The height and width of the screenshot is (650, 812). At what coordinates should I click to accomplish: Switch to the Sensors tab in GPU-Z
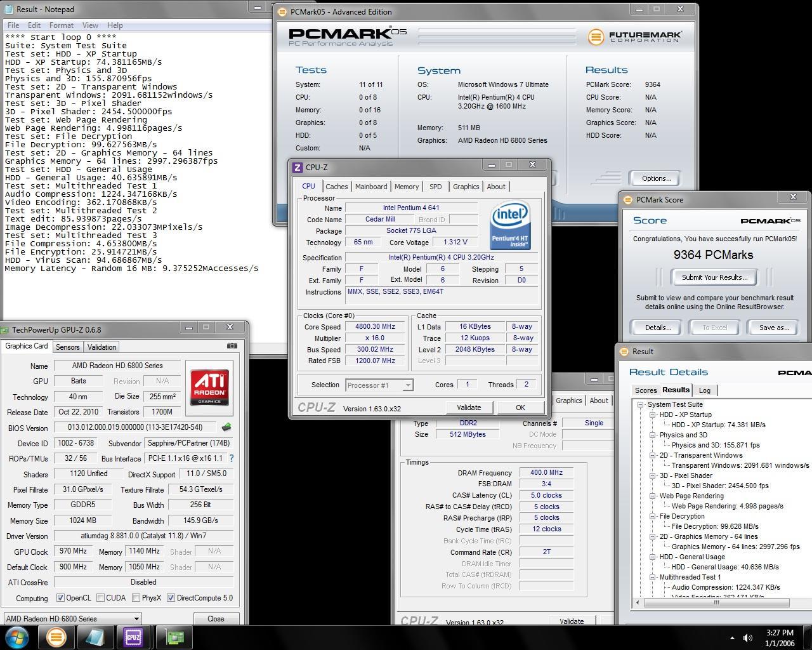pyautogui.click(x=68, y=347)
